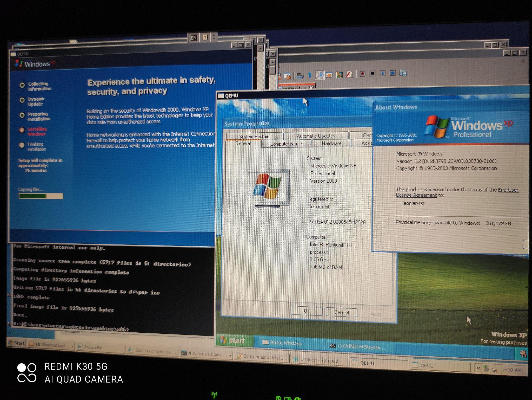Click the blue play toolbar icon

point(383,74)
